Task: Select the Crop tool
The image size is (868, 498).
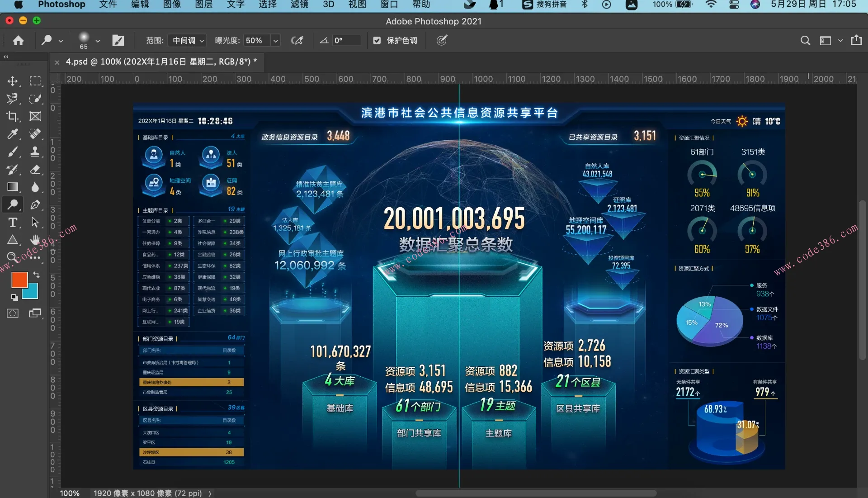Action: tap(12, 116)
